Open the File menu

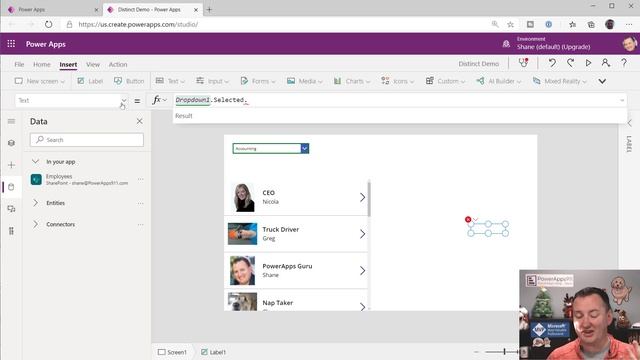pos(19,64)
